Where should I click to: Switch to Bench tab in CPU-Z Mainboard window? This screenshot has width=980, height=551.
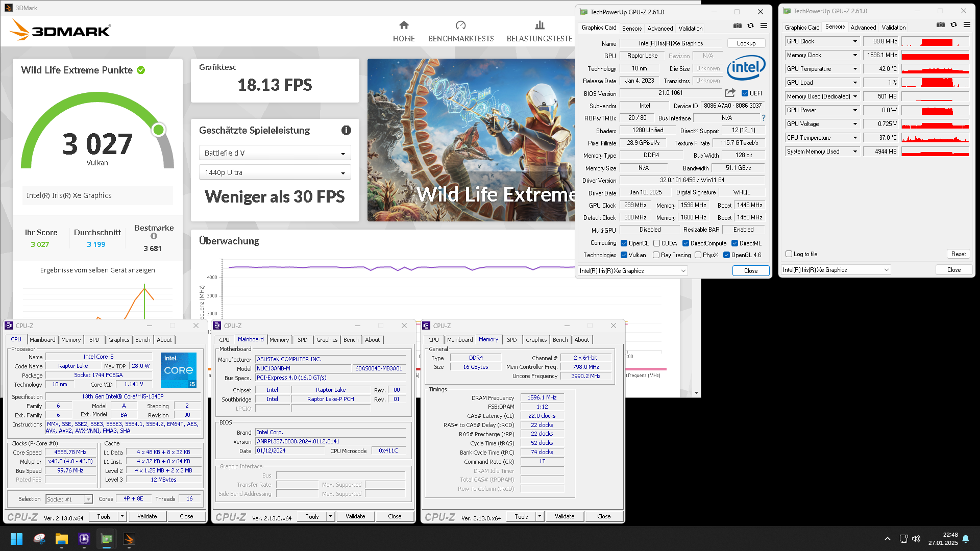(x=351, y=340)
